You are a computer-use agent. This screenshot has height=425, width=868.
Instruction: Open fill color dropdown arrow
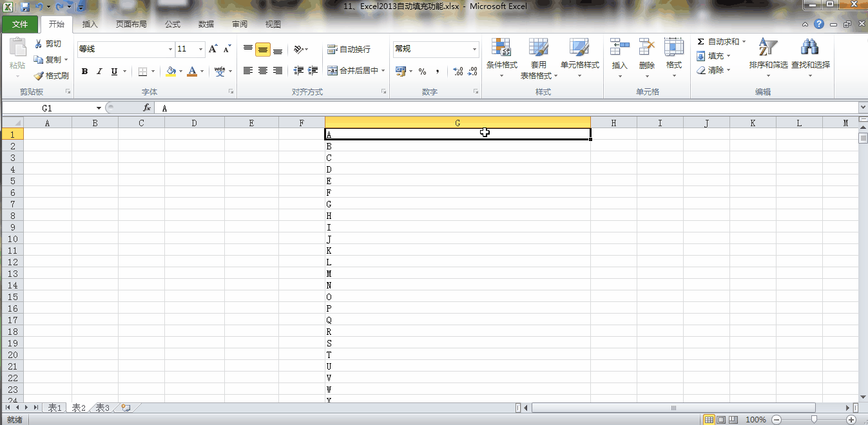coord(180,71)
